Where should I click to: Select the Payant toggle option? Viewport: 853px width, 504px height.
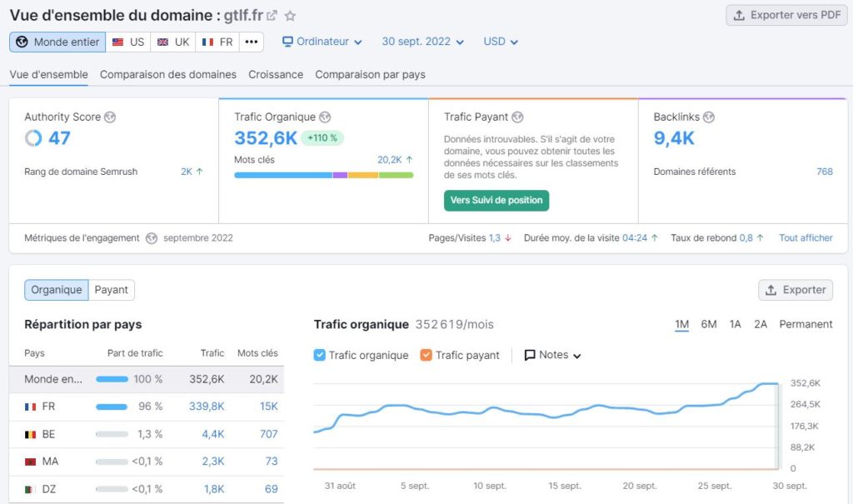112,290
